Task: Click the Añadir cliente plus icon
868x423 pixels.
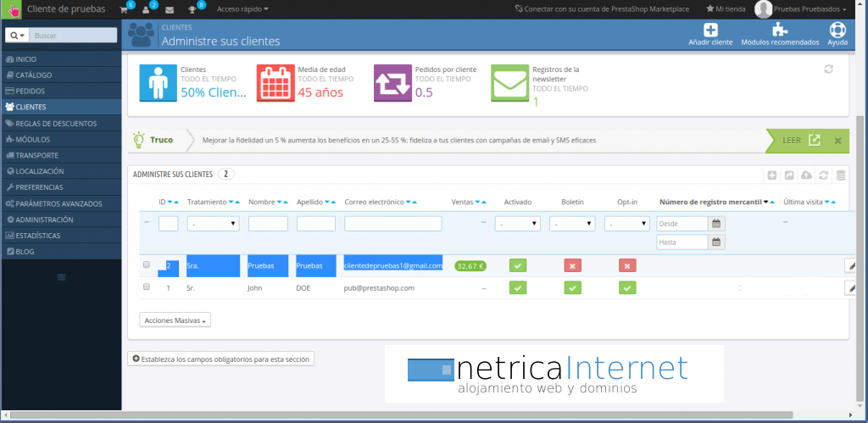Action: 710,30
